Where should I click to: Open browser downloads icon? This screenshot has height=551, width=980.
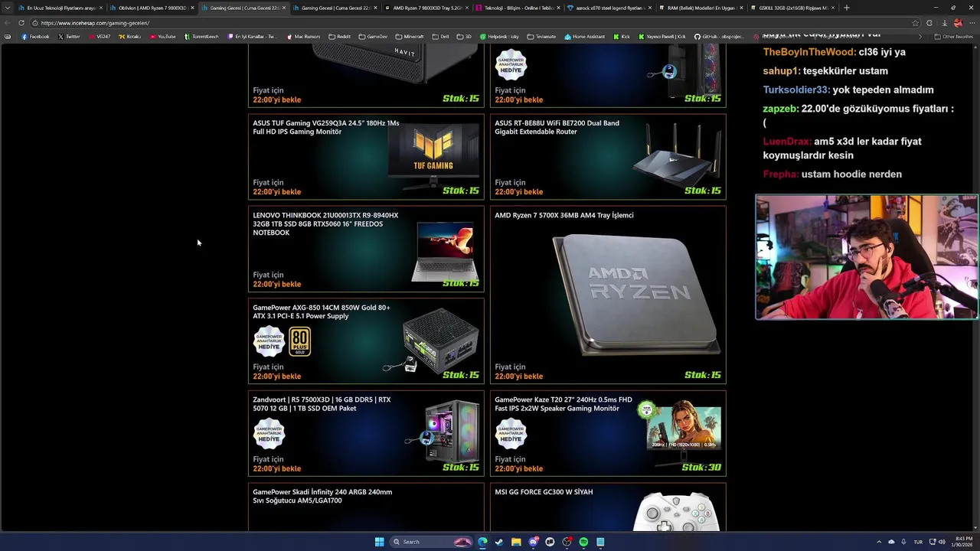tap(944, 23)
